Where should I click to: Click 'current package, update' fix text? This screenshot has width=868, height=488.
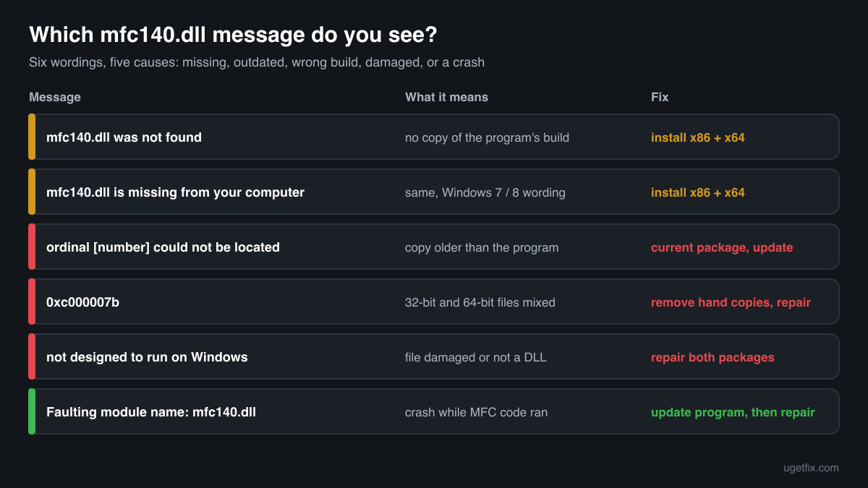click(x=722, y=247)
